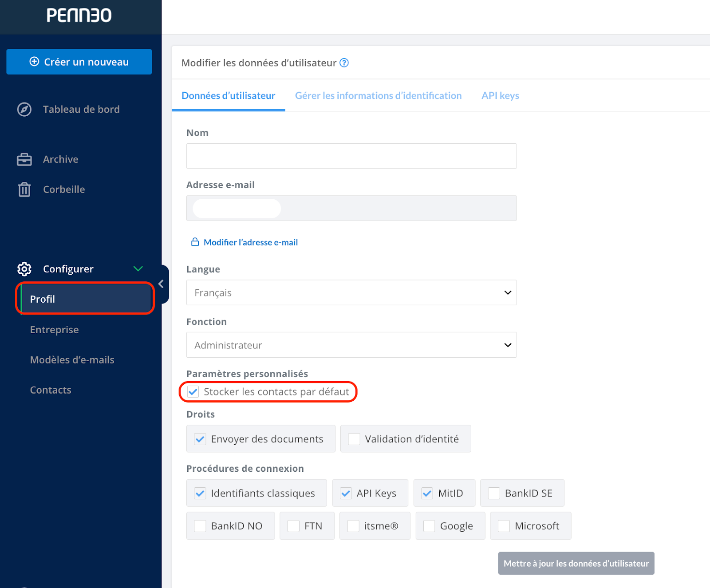Viewport: 710px width, 588px height.
Task: Click the Adresse e-mail field
Action: (x=351, y=208)
